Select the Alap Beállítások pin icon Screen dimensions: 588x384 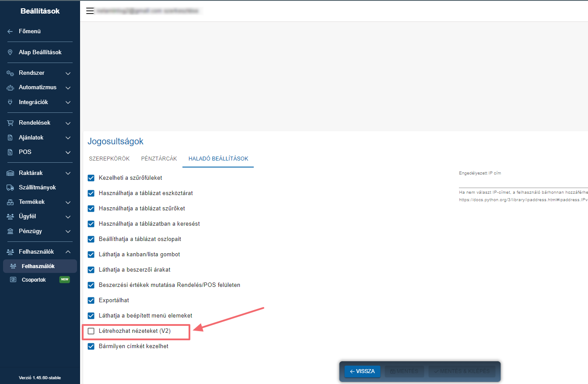point(10,52)
